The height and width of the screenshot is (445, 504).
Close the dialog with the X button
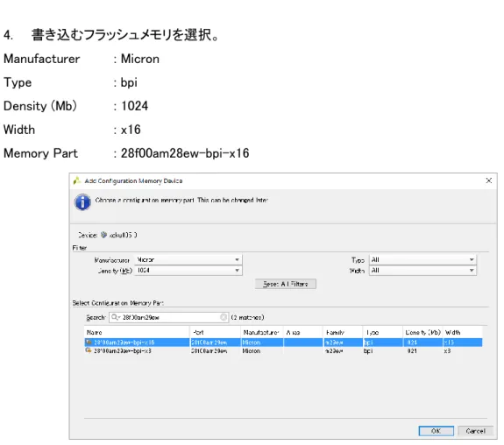(488, 180)
